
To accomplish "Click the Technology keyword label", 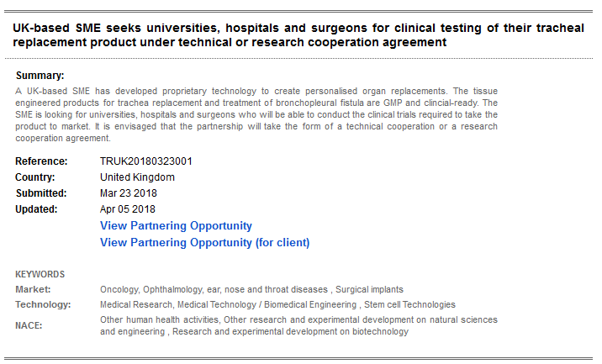I will coord(43,304).
